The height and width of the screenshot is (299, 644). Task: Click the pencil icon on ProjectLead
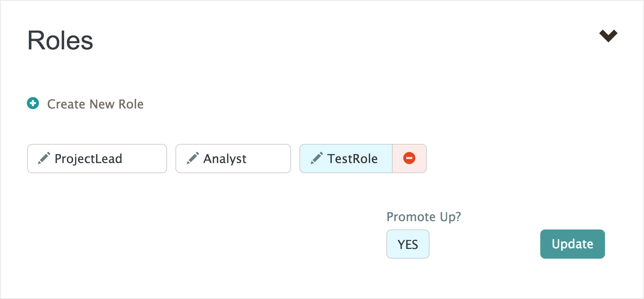pos(44,158)
